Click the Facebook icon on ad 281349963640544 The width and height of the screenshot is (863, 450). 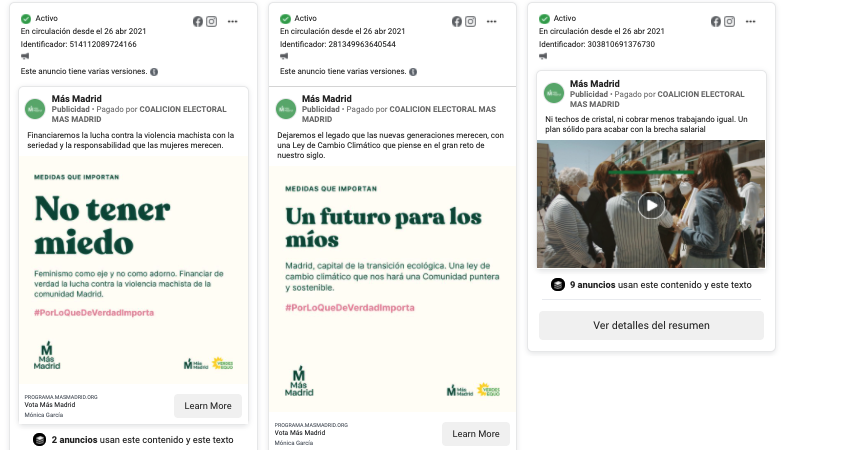tap(457, 21)
